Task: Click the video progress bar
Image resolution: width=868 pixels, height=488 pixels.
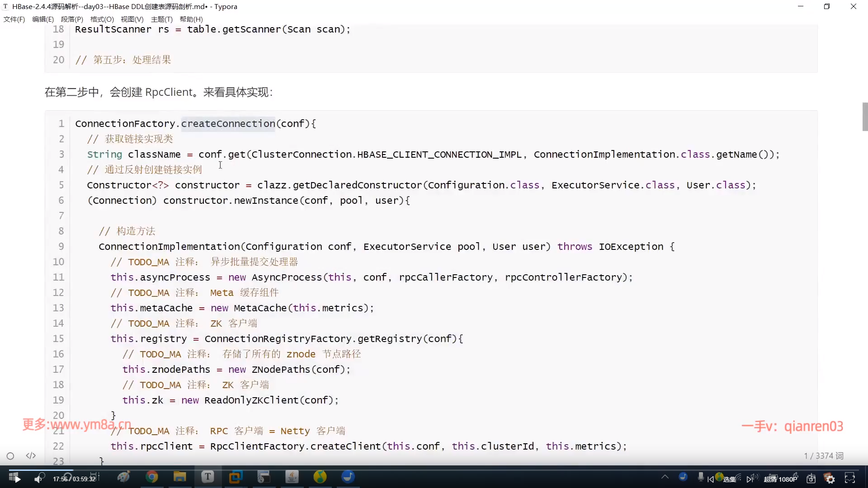Action: [x=434, y=469]
